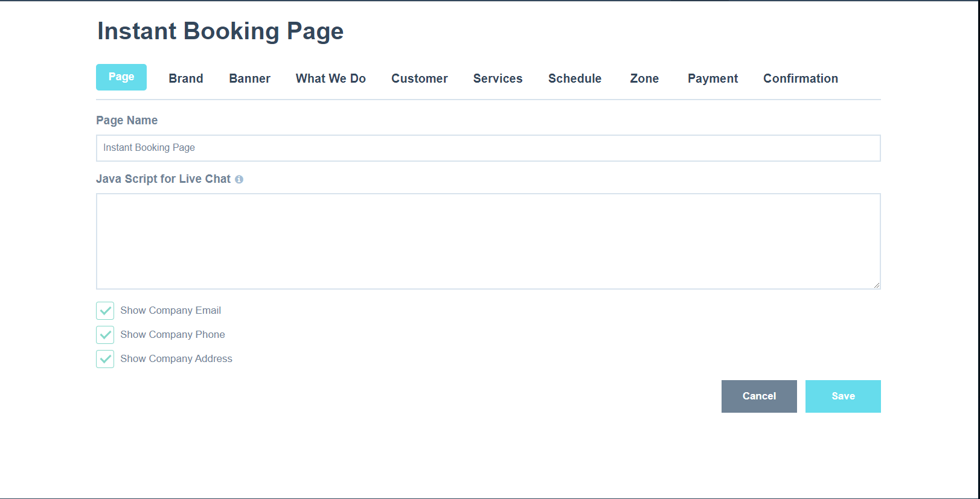Click the Show Company Phone label
Screen dimensions: 980x499
pyautogui.click(x=173, y=334)
